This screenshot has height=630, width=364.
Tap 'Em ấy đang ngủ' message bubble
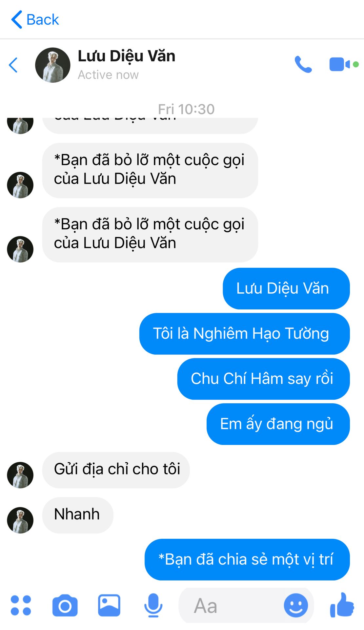[x=278, y=424]
